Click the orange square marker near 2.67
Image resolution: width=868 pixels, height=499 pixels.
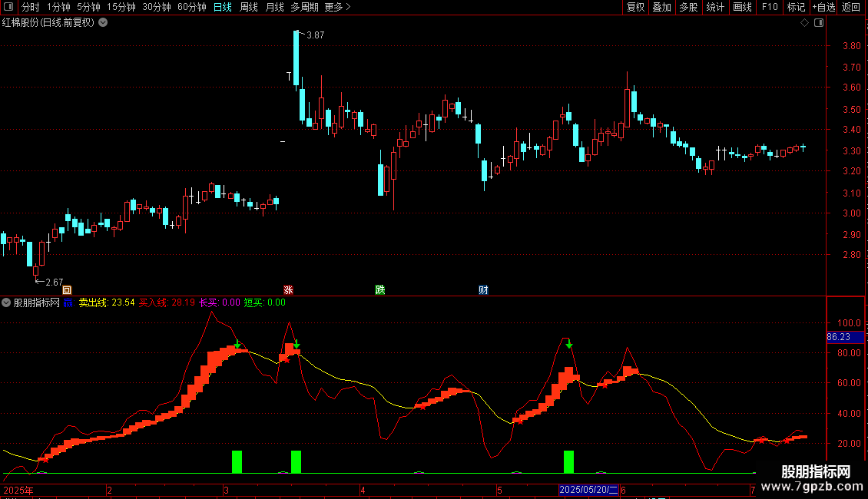pos(67,290)
